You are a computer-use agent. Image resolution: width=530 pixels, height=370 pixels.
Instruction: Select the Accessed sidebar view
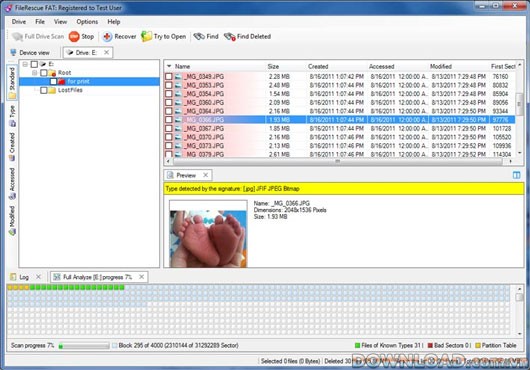(x=12, y=183)
